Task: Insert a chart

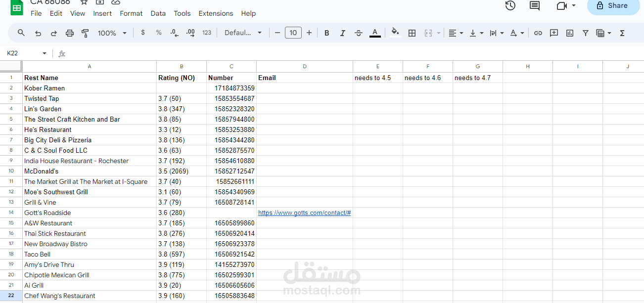Action: coord(570,33)
